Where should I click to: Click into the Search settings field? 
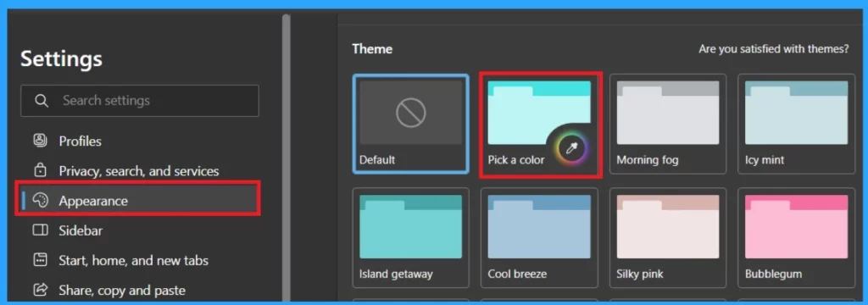pos(140,101)
